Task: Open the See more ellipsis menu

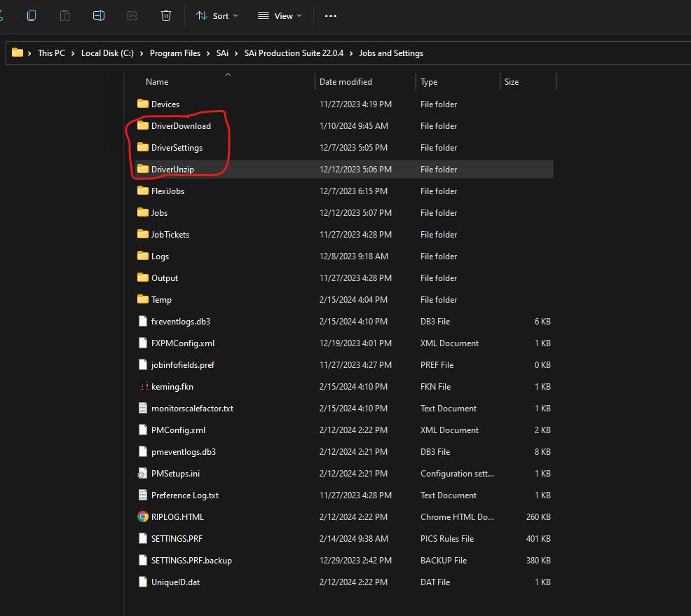Action: pos(331,16)
